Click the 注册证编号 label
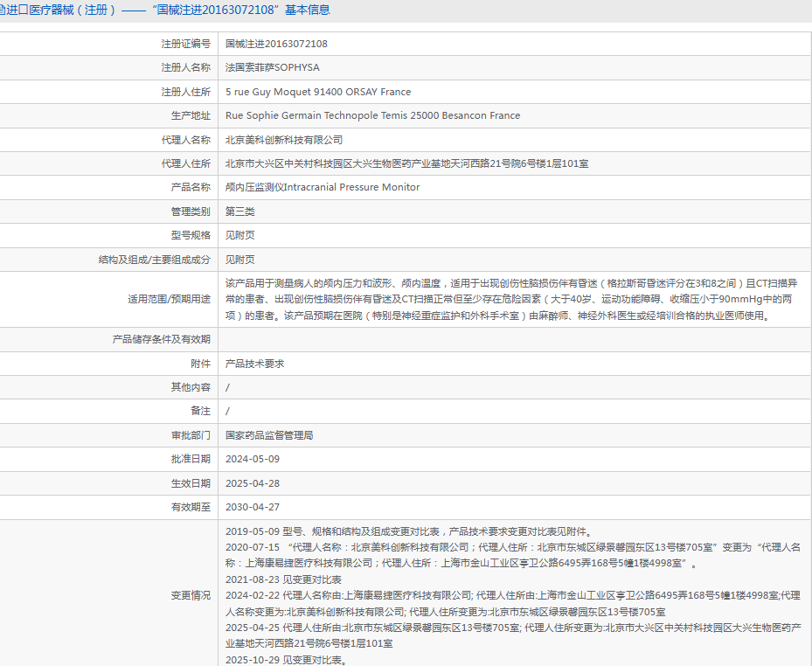Viewport: 812px width, 666px height. pyautogui.click(x=186, y=44)
